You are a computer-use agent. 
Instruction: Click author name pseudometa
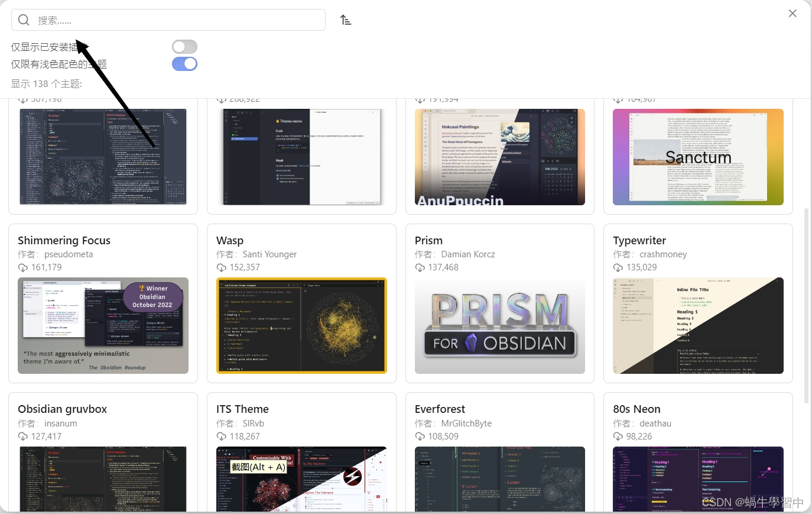pyautogui.click(x=69, y=254)
